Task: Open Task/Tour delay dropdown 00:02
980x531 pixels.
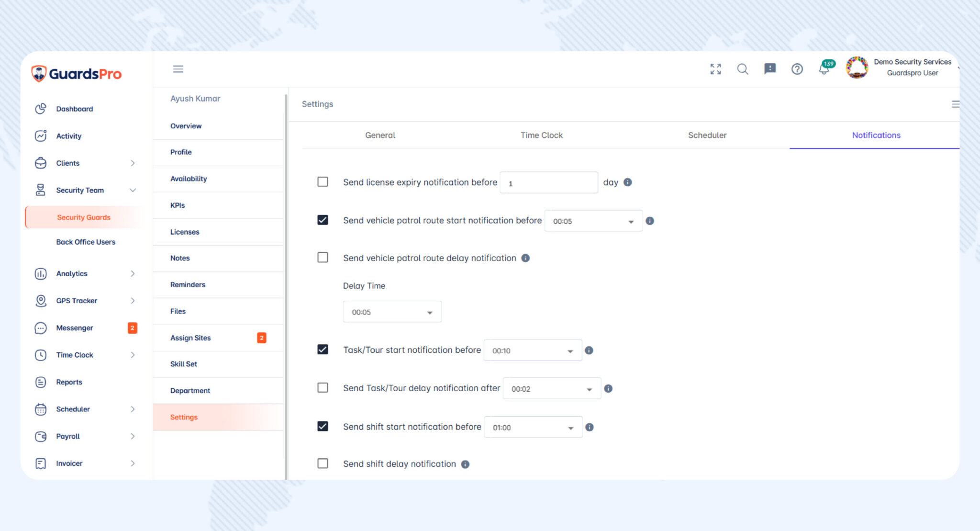Action: pyautogui.click(x=552, y=389)
